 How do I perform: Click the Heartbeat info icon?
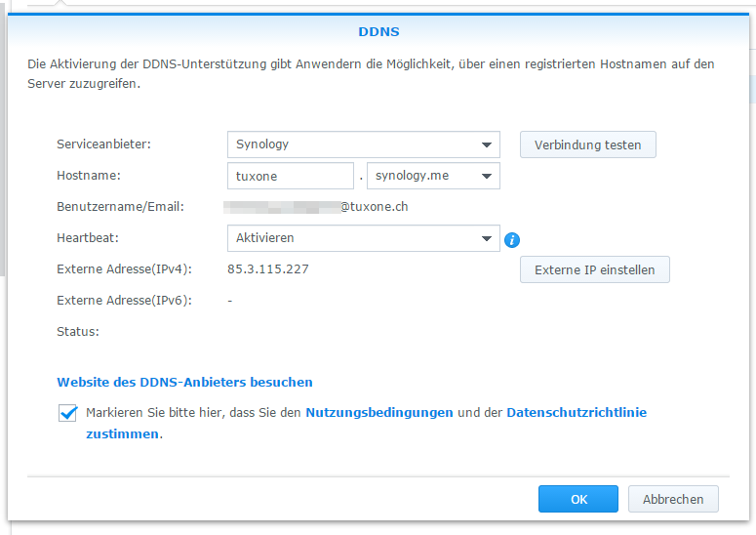pyautogui.click(x=512, y=239)
